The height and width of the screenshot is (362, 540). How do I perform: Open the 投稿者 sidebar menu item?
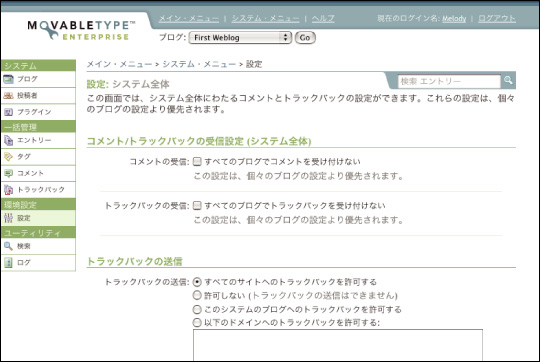point(39,95)
